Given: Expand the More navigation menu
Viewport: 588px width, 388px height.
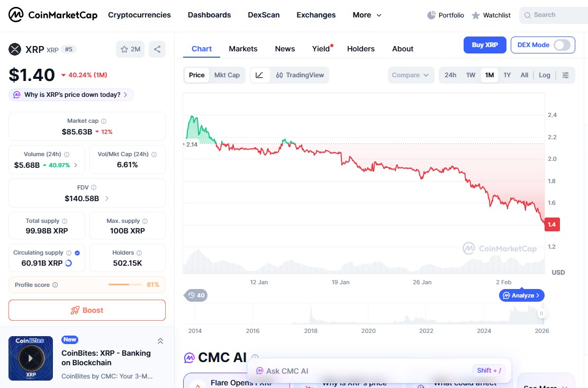Looking at the screenshot, I should (366, 15).
